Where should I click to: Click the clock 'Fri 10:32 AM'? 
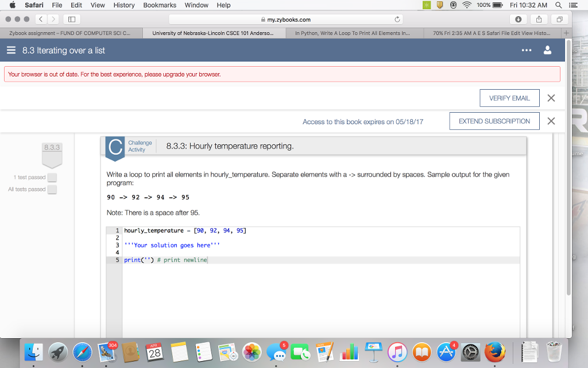tap(528, 5)
